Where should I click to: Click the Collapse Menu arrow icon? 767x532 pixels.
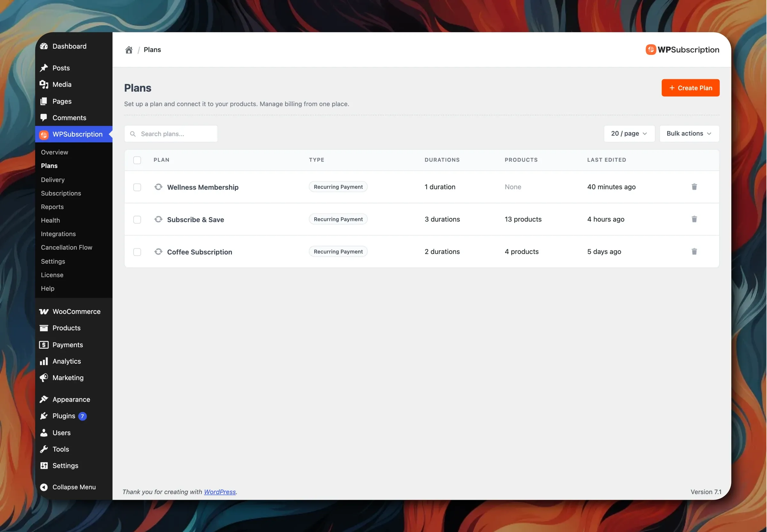click(x=44, y=487)
